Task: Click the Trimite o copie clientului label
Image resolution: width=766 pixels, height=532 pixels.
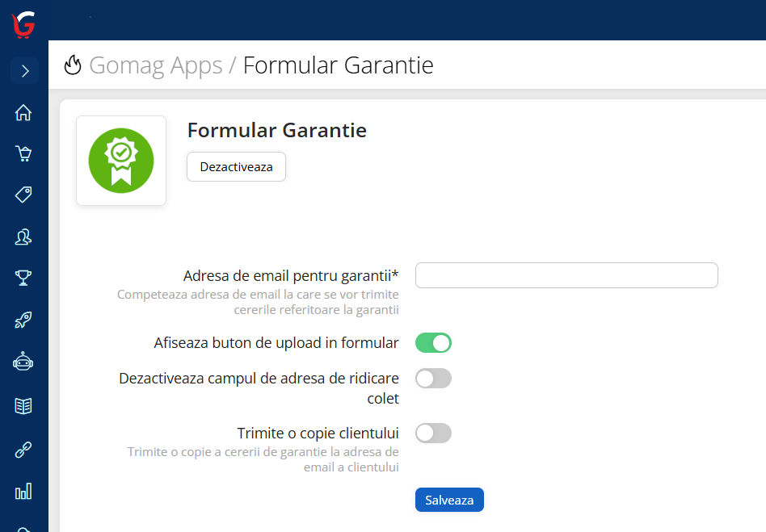Action: click(318, 433)
